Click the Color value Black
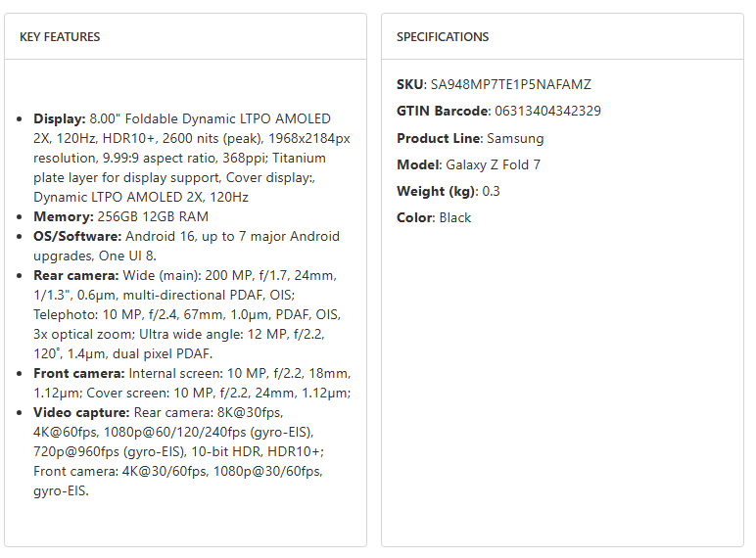Screen dimensions: 756x558 (x=455, y=217)
